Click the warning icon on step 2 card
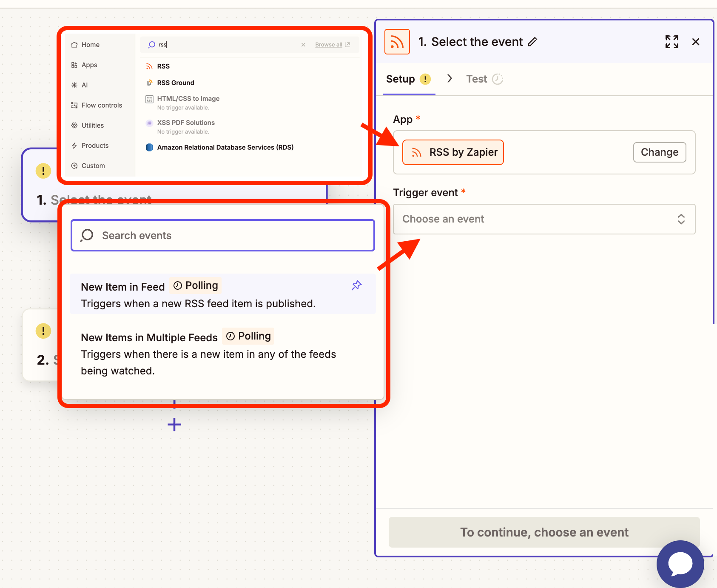This screenshot has height=588, width=717. (x=43, y=331)
